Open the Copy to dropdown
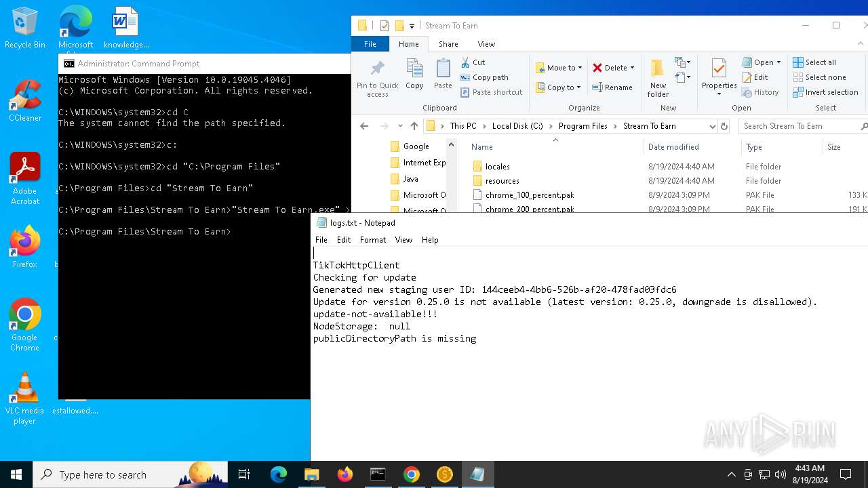Viewport: 868px width, 488px height. point(558,87)
